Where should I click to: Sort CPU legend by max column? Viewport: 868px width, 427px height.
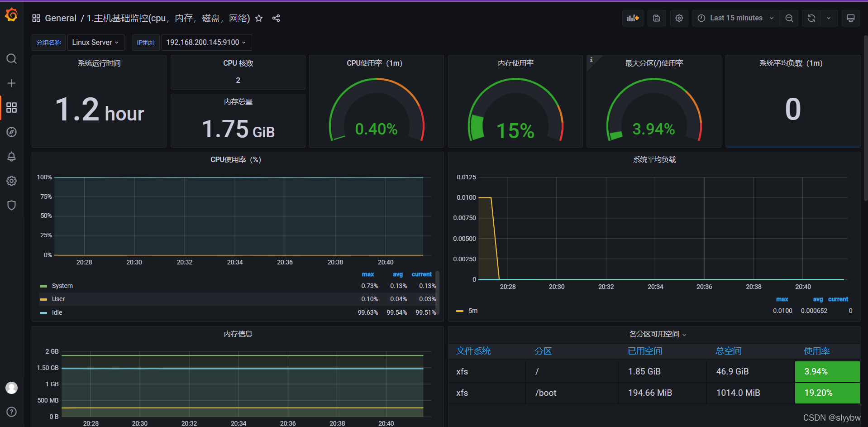(368, 274)
